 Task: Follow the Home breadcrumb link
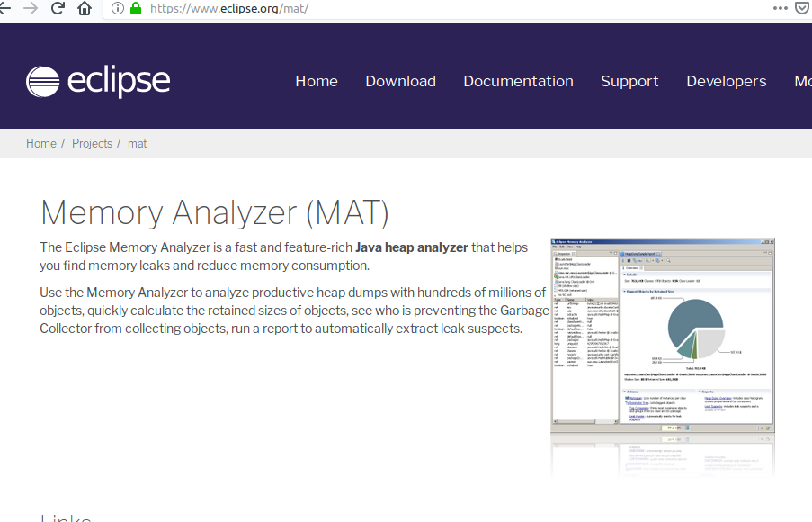(x=41, y=144)
